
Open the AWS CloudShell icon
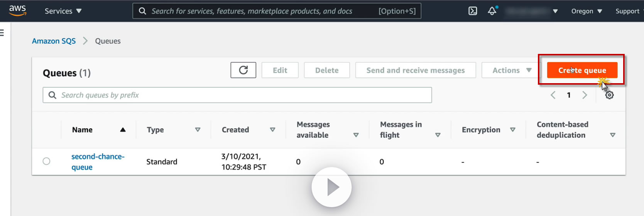point(473,11)
